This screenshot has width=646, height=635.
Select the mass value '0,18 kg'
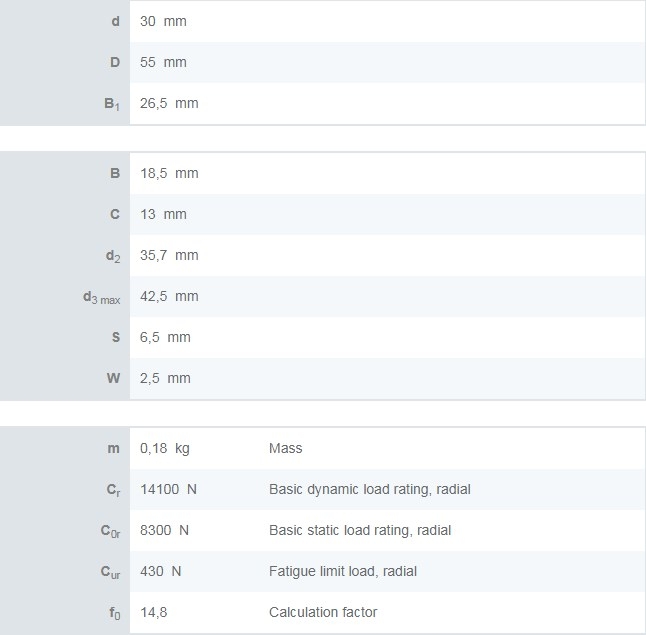pos(165,448)
